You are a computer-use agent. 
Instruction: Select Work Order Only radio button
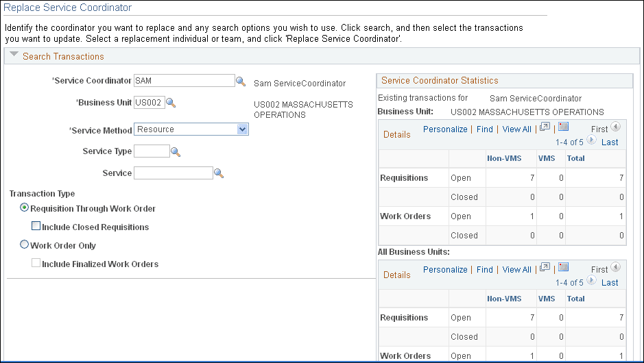coord(24,245)
